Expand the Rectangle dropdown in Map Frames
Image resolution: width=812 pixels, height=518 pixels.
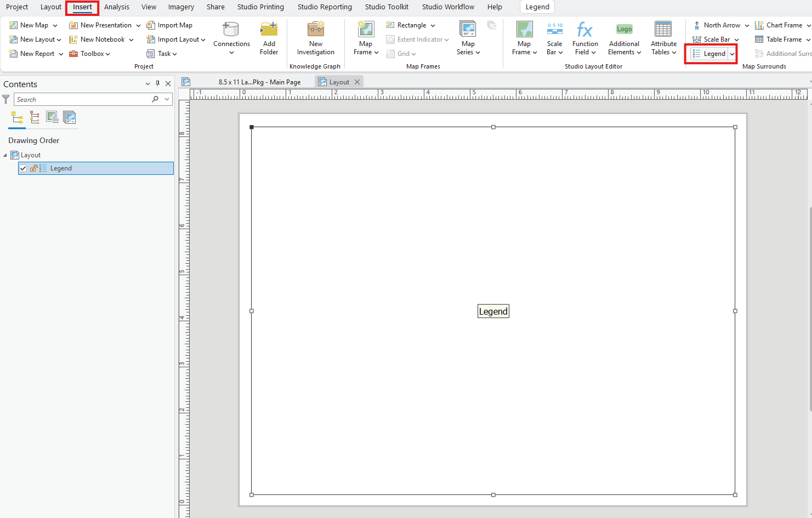point(433,25)
